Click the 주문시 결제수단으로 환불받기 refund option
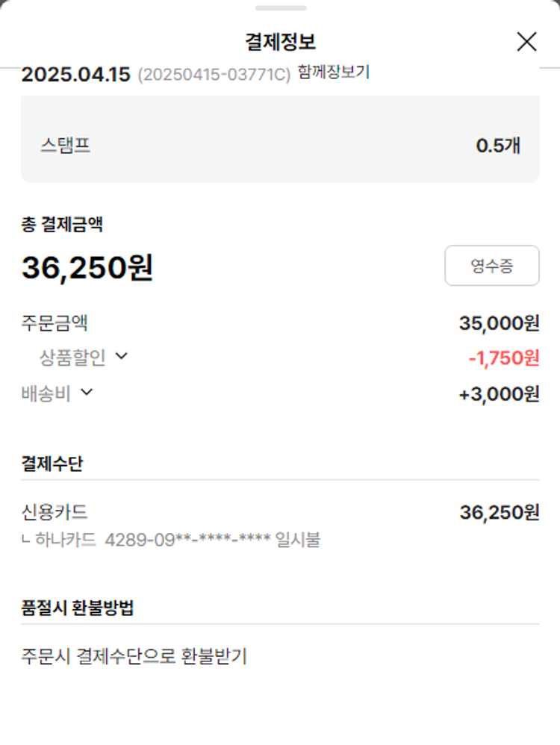 click(134, 656)
